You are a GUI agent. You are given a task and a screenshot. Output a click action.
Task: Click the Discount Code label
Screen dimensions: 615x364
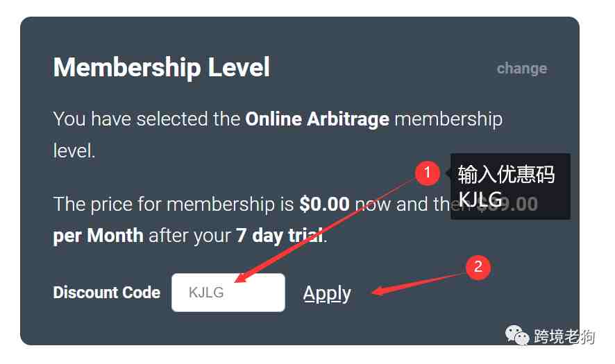pyautogui.click(x=107, y=293)
